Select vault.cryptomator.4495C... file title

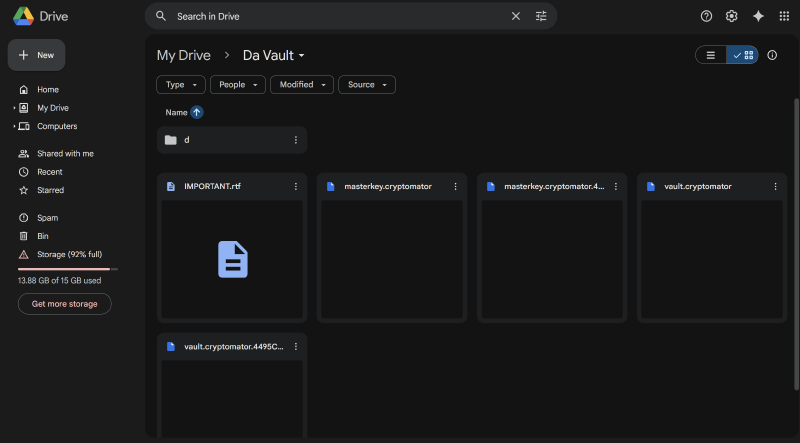click(234, 347)
